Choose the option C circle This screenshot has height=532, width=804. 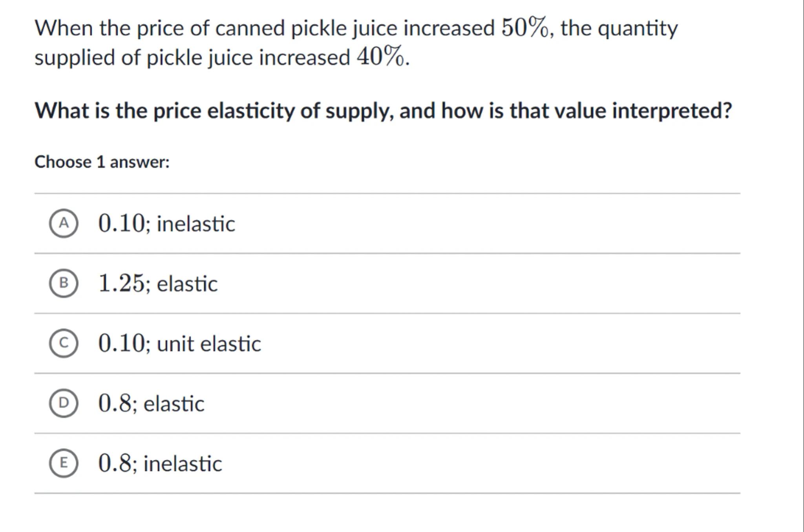(x=64, y=343)
